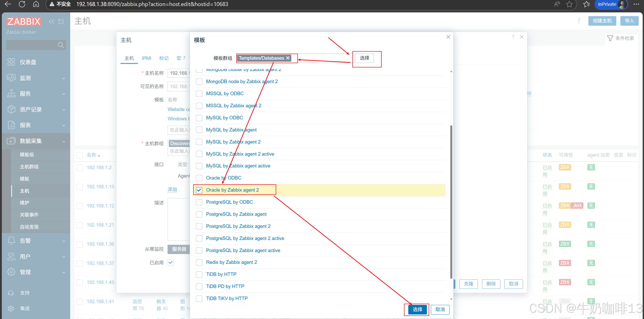Uncheck Oracle by Zabbix agent 2

[199, 190]
